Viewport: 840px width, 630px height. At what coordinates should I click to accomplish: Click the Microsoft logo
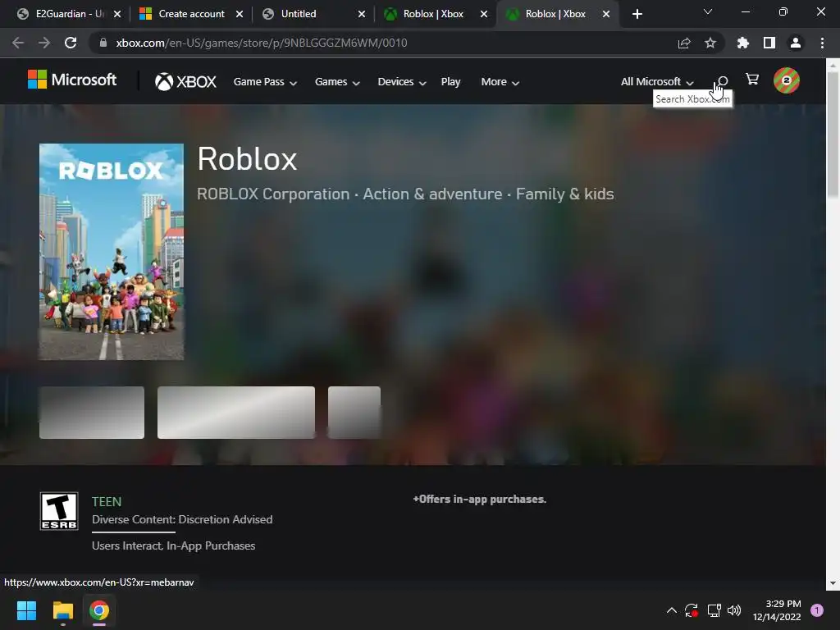pyautogui.click(x=72, y=80)
